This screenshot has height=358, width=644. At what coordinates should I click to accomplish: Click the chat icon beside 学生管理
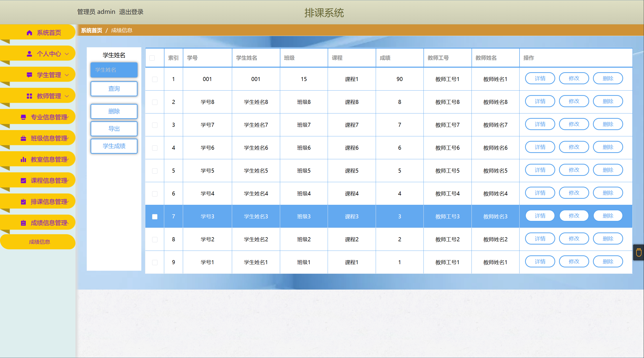(x=29, y=75)
